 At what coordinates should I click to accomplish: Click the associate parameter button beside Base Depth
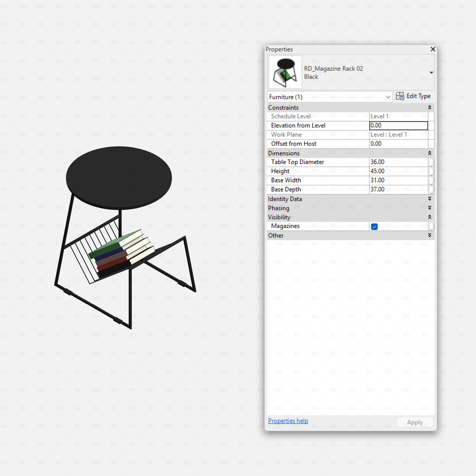[431, 189]
